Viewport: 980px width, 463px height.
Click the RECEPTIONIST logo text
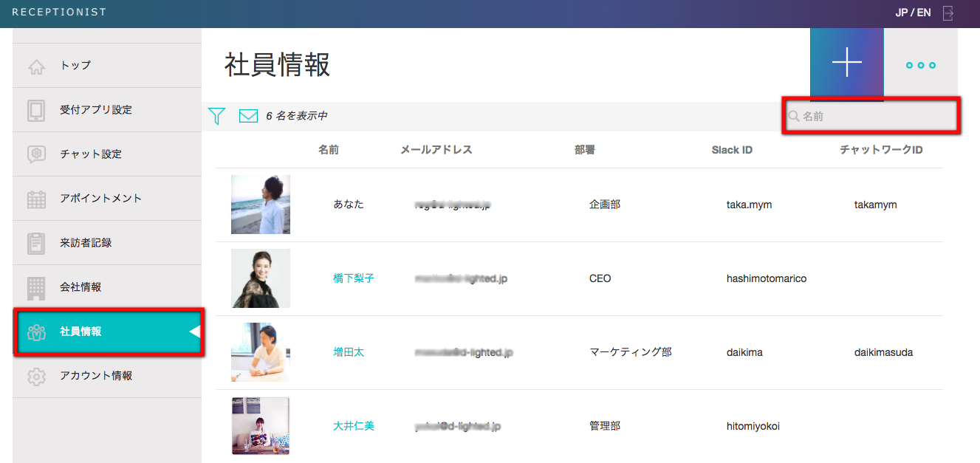click(59, 12)
